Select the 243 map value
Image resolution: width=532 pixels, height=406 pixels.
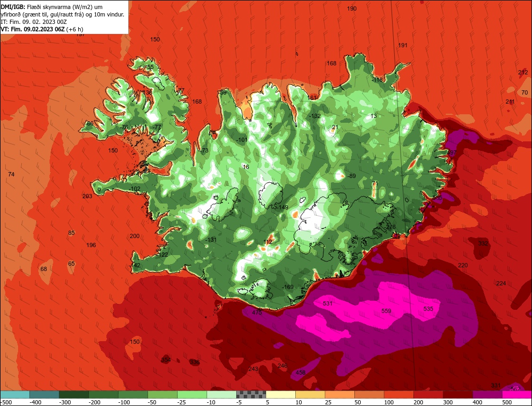pyautogui.click(x=253, y=369)
